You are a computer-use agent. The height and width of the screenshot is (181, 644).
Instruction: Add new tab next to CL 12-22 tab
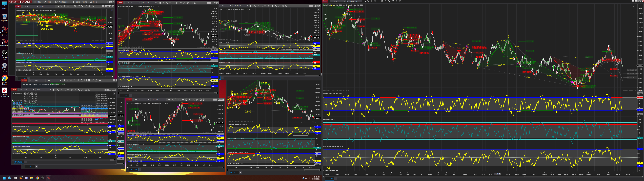pyautogui.click(x=336, y=179)
